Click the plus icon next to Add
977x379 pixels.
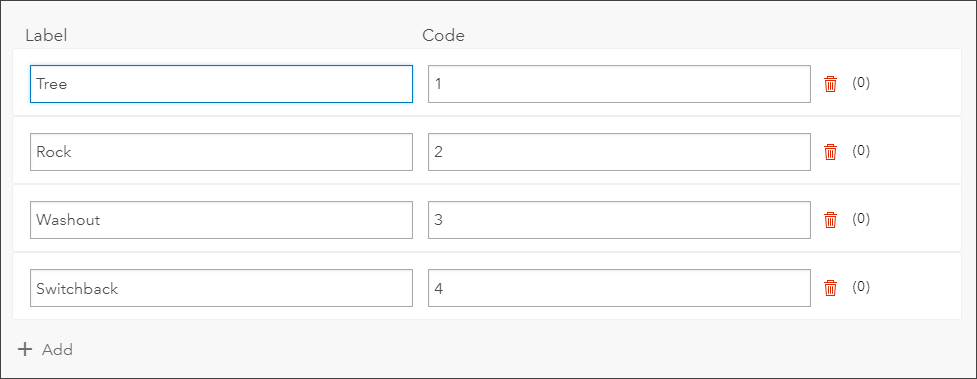coord(24,349)
